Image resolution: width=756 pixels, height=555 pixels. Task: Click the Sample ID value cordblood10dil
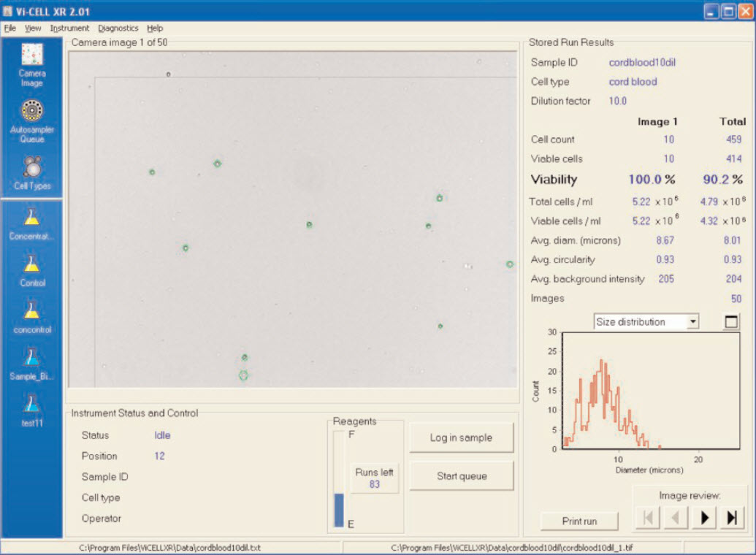pyautogui.click(x=642, y=62)
